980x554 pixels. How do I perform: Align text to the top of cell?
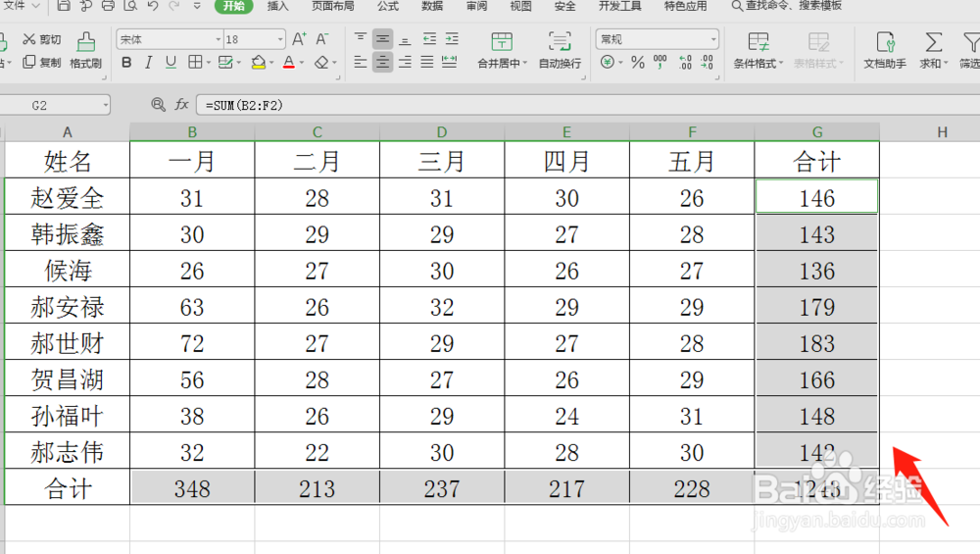[361, 39]
